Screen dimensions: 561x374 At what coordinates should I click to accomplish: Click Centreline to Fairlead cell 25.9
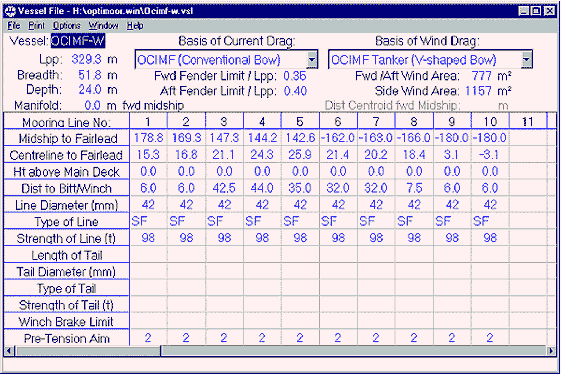(300, 155)
